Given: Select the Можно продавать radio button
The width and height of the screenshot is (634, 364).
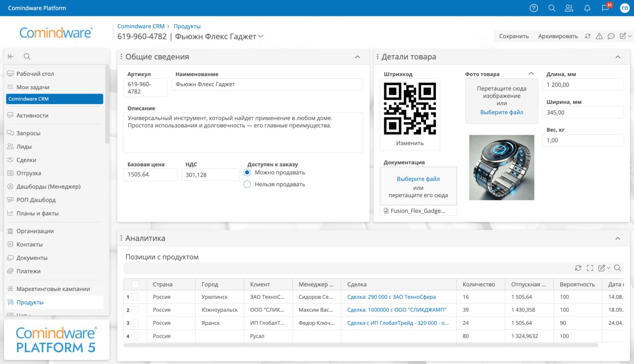Looking at the screenshot, I should tap(248, 172).
